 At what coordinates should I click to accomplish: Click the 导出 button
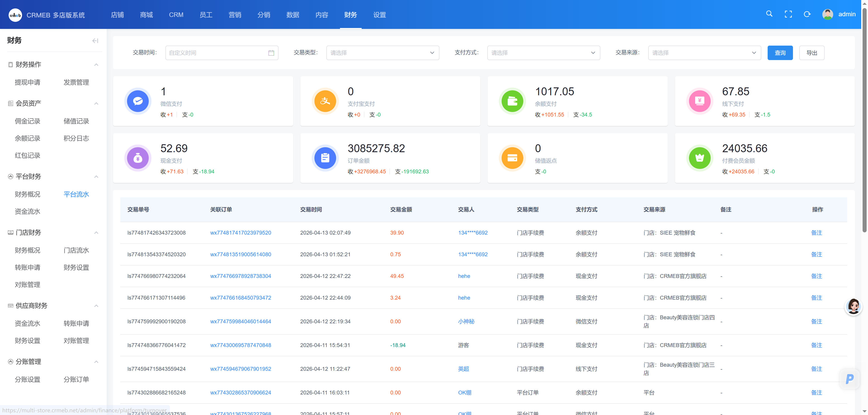(x=811, y=53)
